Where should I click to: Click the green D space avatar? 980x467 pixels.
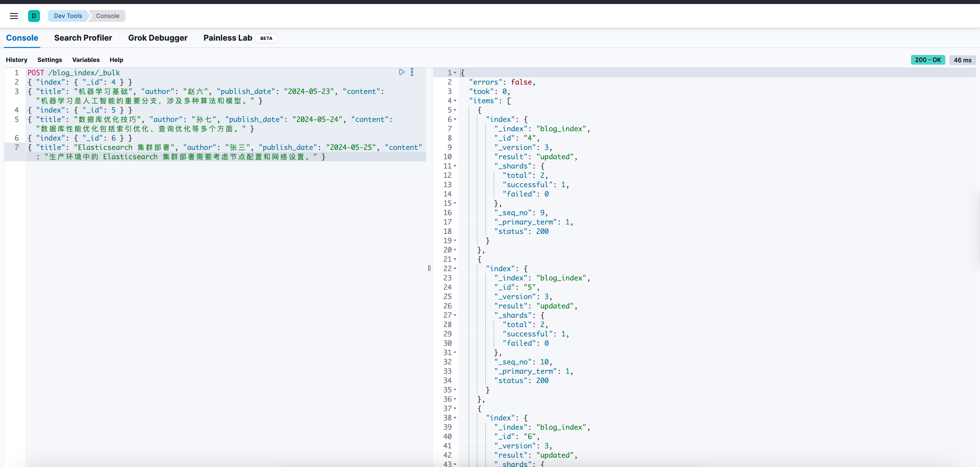(34, 16)
